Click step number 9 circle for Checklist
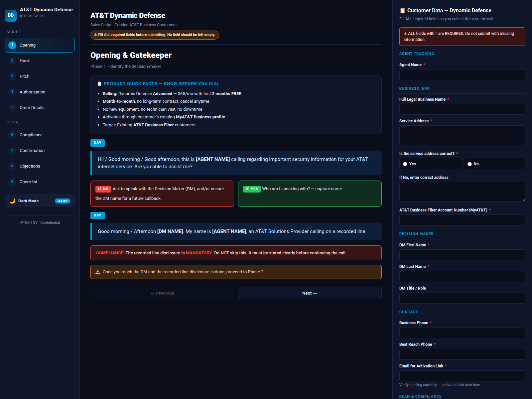This screenshot has height=399, width=532. click(x=12, y=182)
